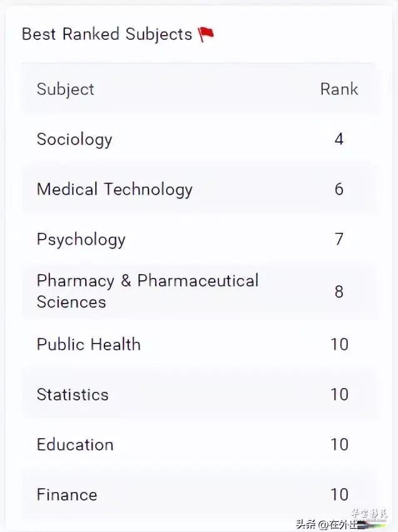Select the Public Health subject
This screenshot has width=398, height=532.
pos(89,344)
